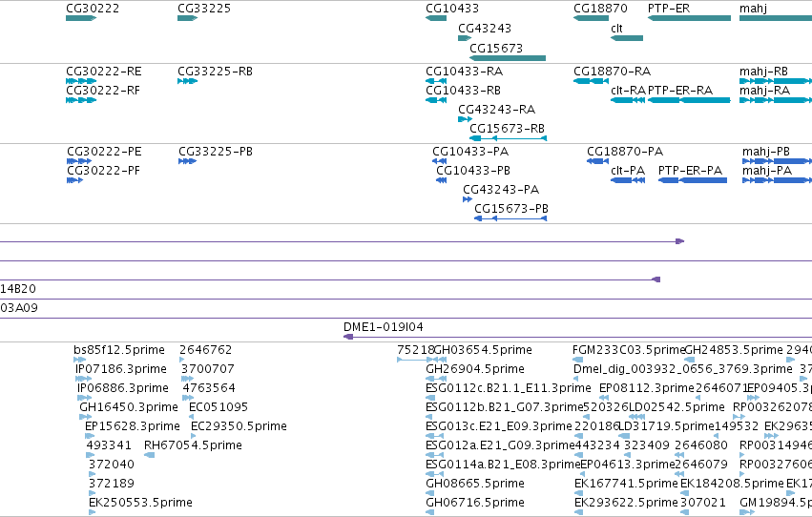Click gene label CG43243

click(485, 28)
